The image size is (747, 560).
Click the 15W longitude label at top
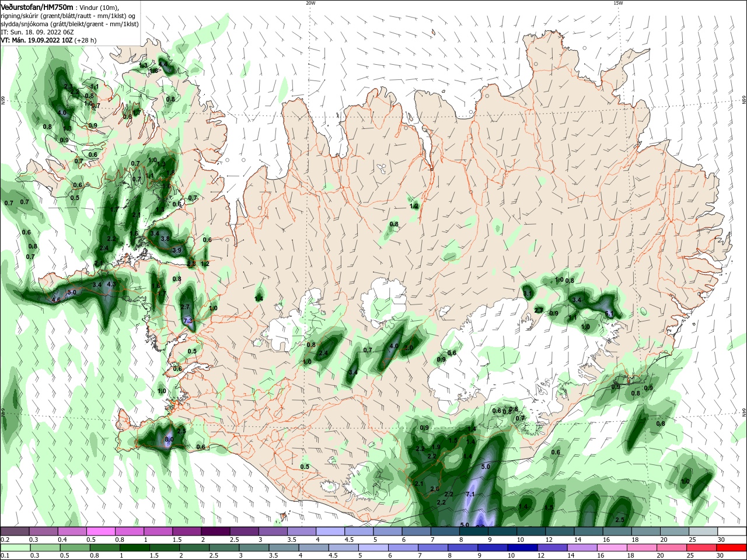(x=618, y=3)
